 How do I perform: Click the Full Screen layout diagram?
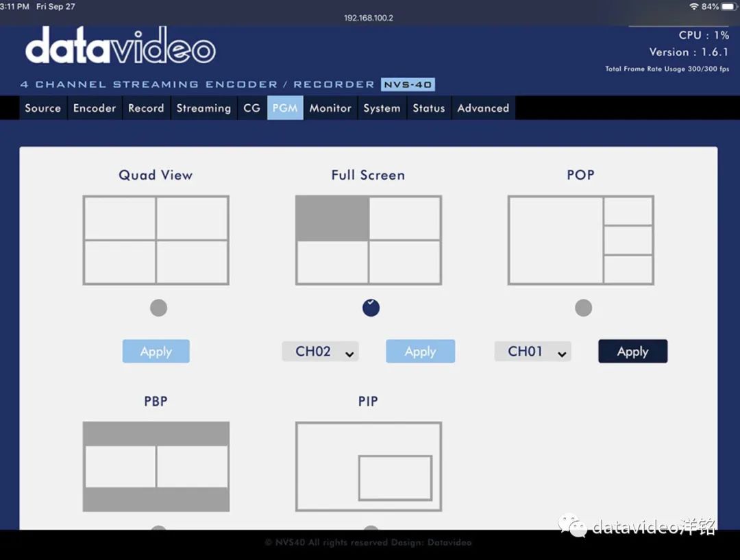368,240
